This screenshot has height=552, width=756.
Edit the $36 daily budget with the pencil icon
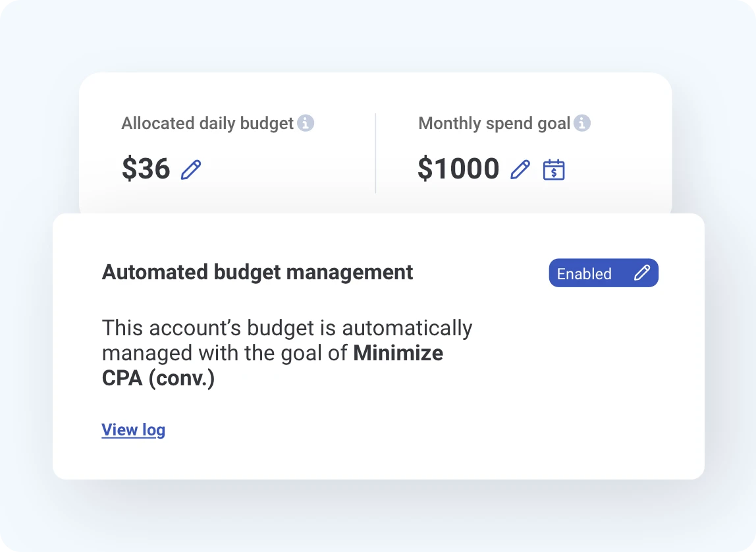coord(191,169)
